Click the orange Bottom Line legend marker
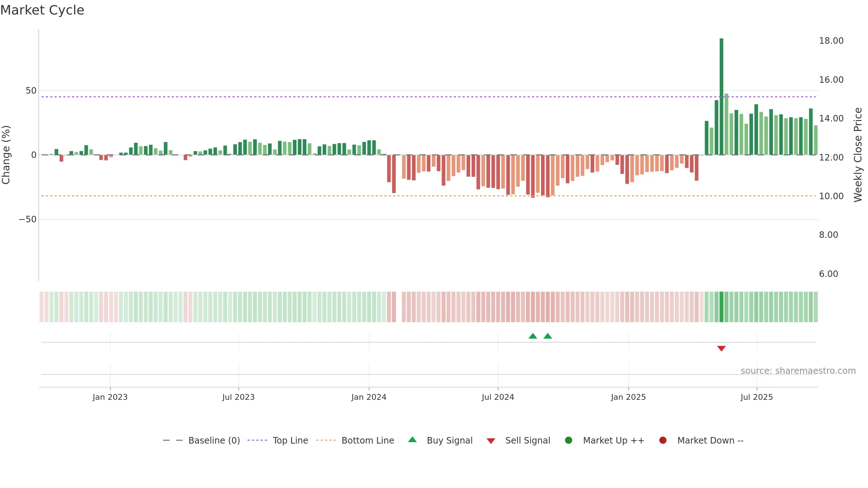The height and width of the screenshot is (488, 868). click(x=326, y=440)
